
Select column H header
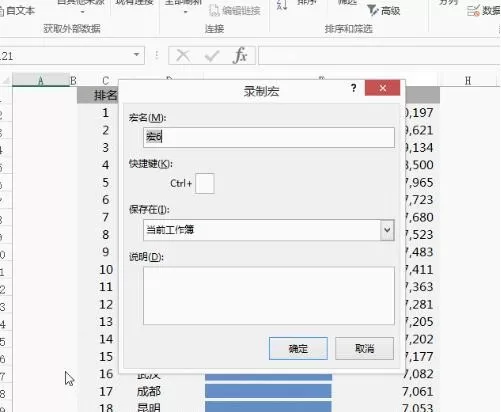(468, 80)
